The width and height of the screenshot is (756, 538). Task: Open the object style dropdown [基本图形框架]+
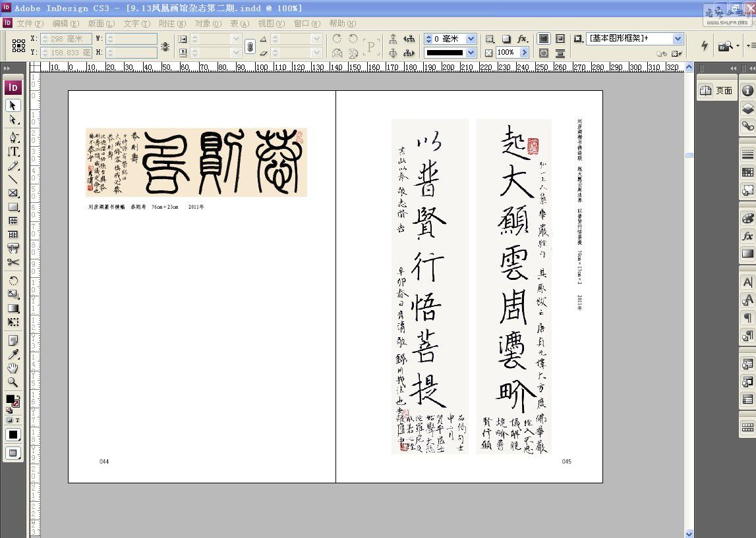click(x=678, y=39)
